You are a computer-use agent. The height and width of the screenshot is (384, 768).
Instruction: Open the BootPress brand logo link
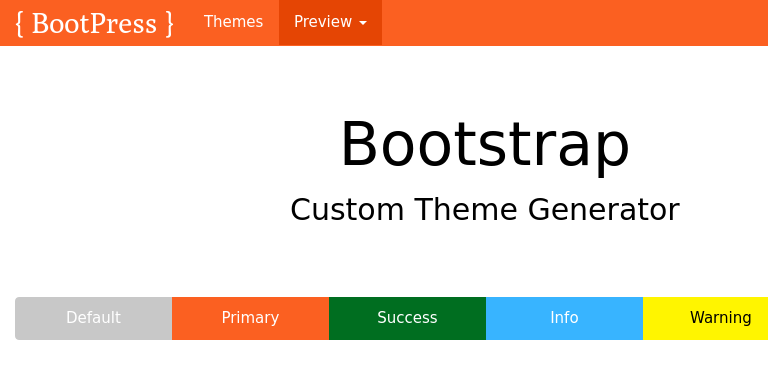pos(94,23)
